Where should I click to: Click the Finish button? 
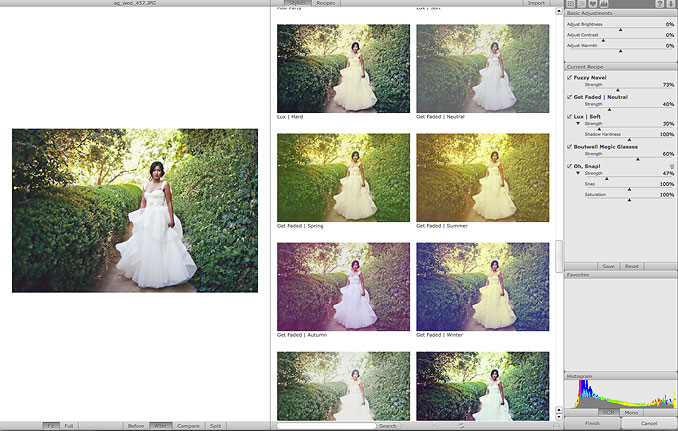(x=592, y=423)
